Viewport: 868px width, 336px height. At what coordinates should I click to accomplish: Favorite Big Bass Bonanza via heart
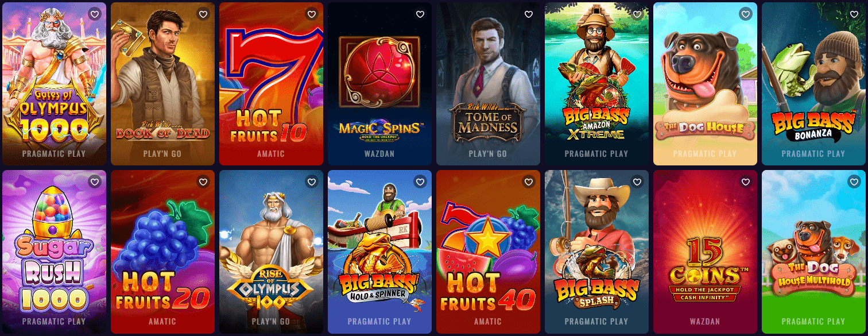tap(854, 14)
